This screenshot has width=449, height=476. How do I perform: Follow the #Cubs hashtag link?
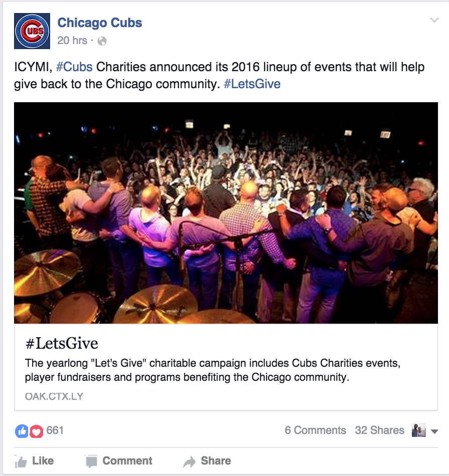74,67
